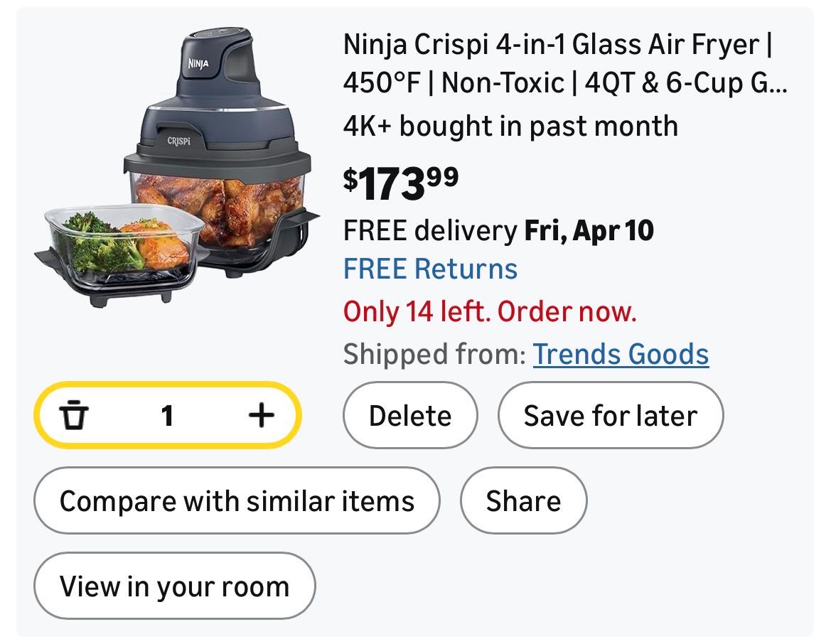Increase quantity with the plus icon
Image resolution: width=831 pixels, height=644 pixels.
(262, 415)
